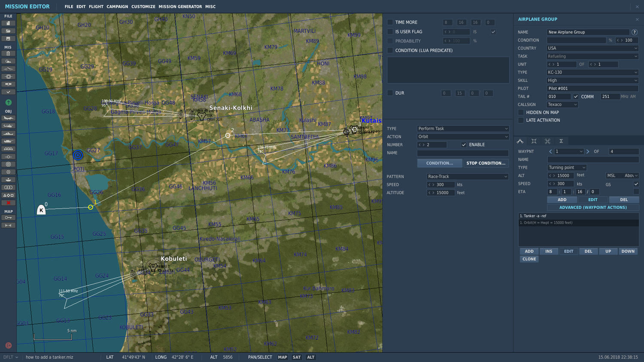Toggle HIDDEN ON MAP for the airplane group
The width and height of the screenshot is (644, 362).
point(521,112)
